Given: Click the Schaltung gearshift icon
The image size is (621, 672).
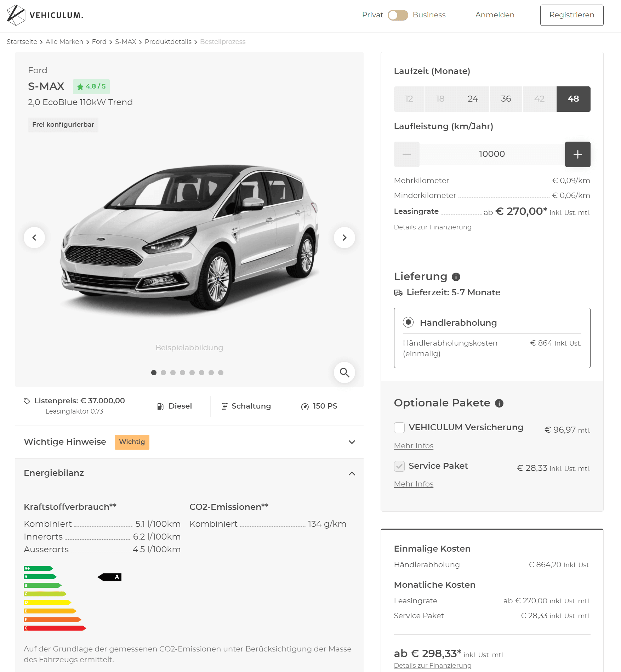Looking at the screenshot, I should point(225,406).
